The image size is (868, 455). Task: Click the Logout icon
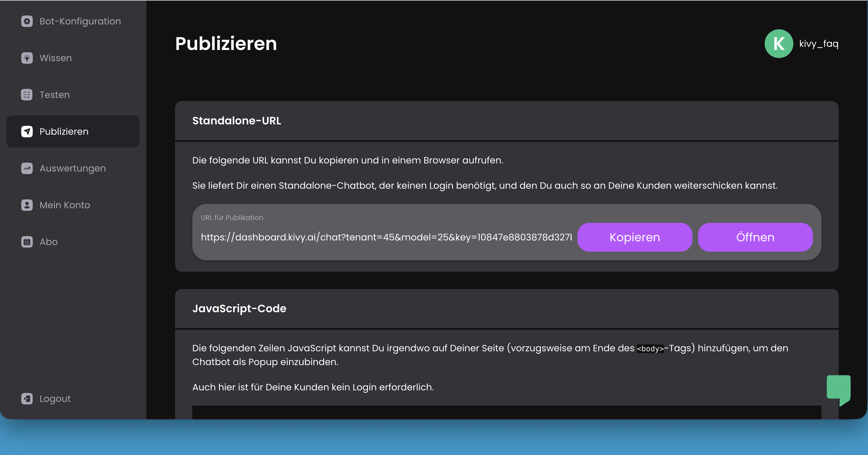point(27,399)
